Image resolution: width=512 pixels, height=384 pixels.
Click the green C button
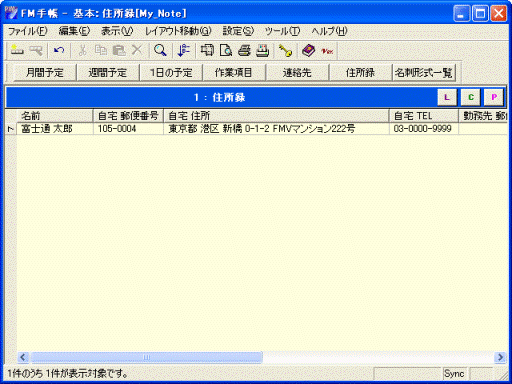(470, 97)
